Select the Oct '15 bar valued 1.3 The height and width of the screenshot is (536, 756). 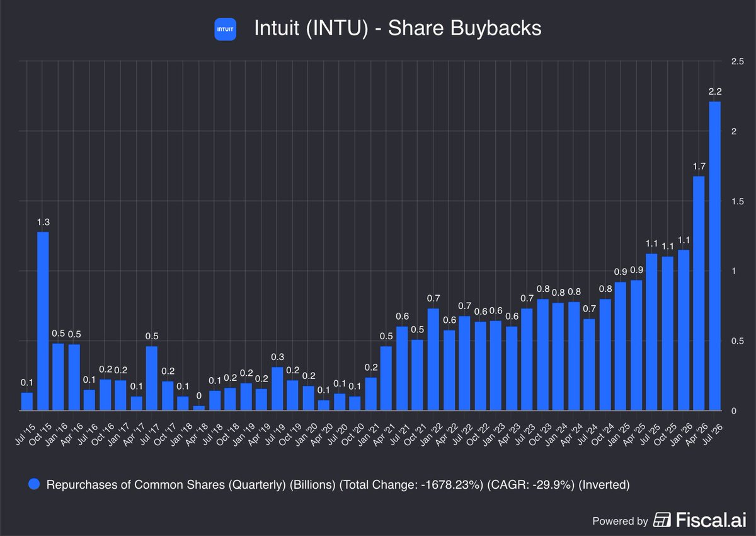tap(43, 321)
